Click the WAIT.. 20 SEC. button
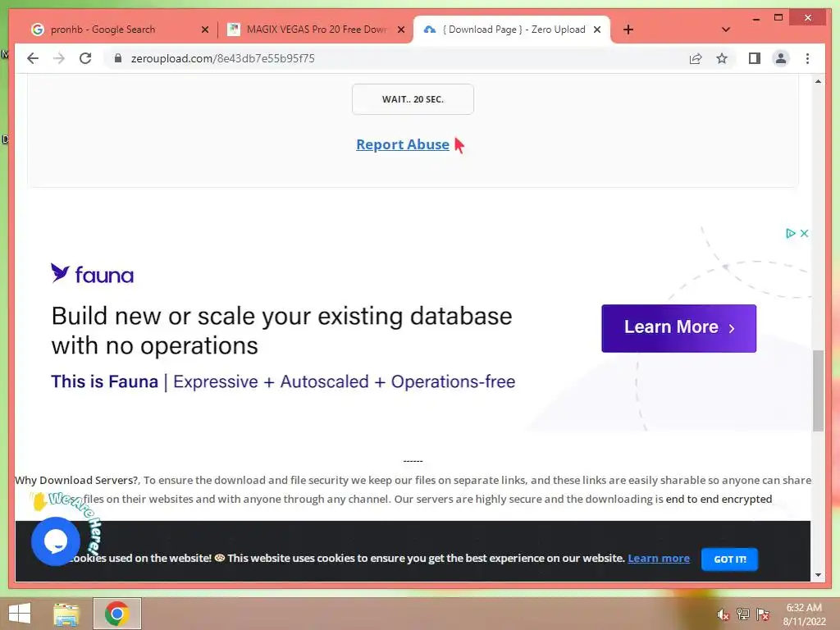This screenshot has width=840, height=630. pos(413,99)
